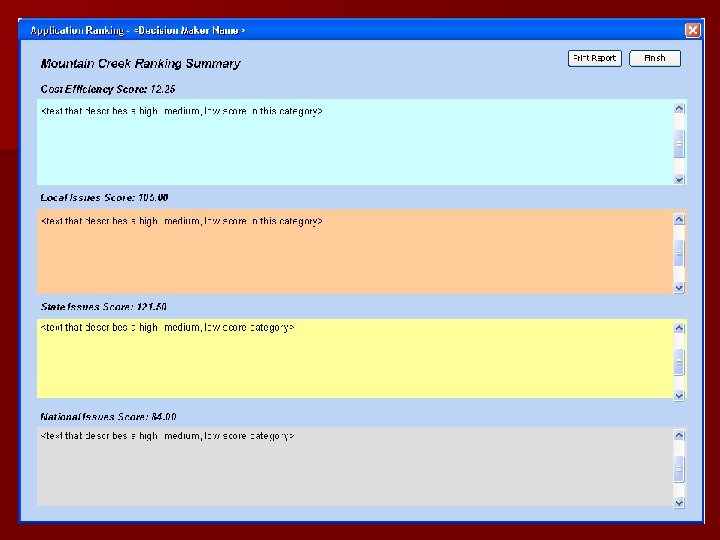Click inside the cyan Cost Efficiency text area
This screenshot has height=540, width=720.
(355, 142)
